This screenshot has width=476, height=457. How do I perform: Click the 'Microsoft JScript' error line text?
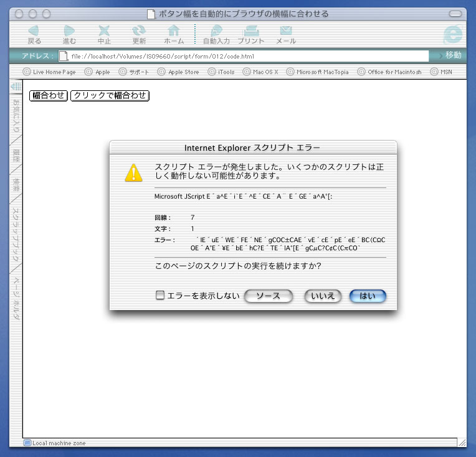pos(243,196)
